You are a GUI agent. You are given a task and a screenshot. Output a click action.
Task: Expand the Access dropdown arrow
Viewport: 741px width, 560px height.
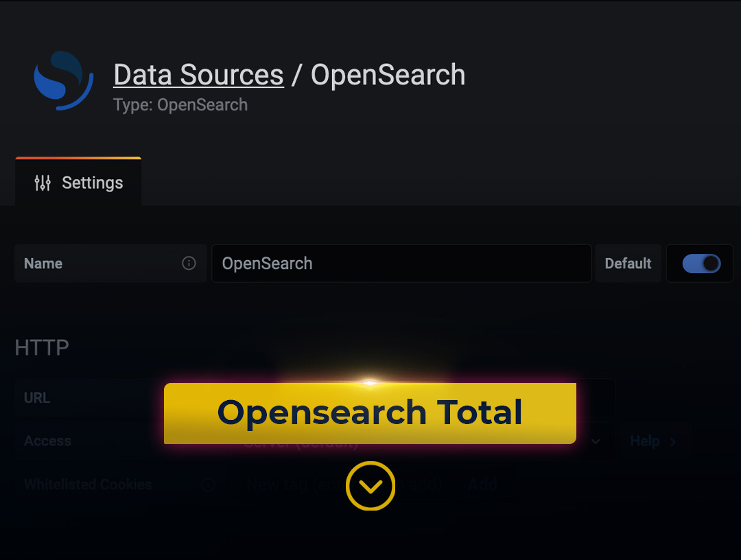596,441
